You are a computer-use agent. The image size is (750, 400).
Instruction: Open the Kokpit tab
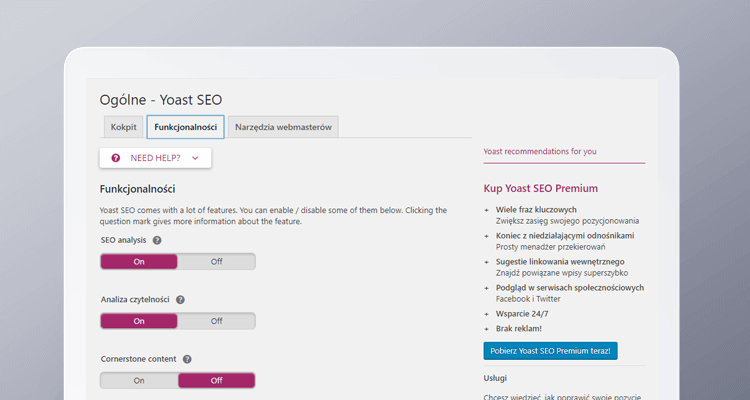(x=123, y=127)
